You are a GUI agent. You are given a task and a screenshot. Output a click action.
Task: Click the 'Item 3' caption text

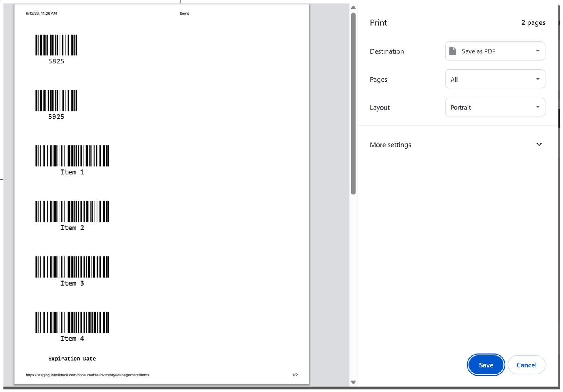click(72, 283)
